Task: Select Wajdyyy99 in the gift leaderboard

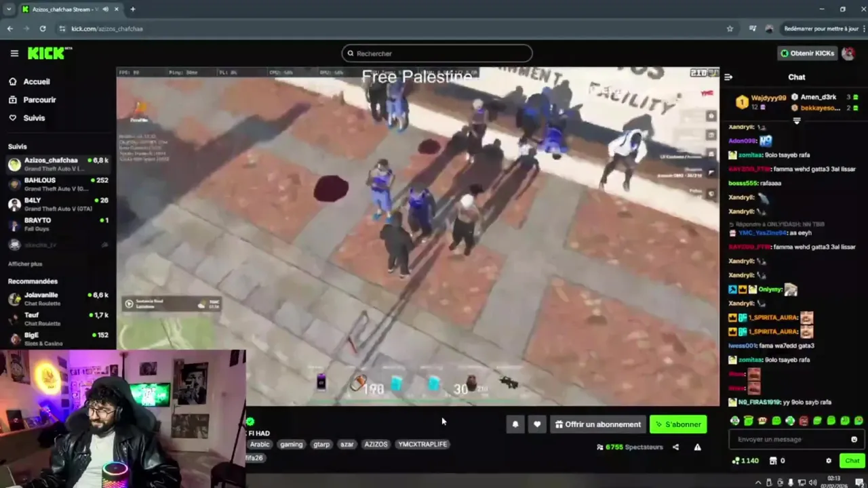Action: tap(768, 98)
